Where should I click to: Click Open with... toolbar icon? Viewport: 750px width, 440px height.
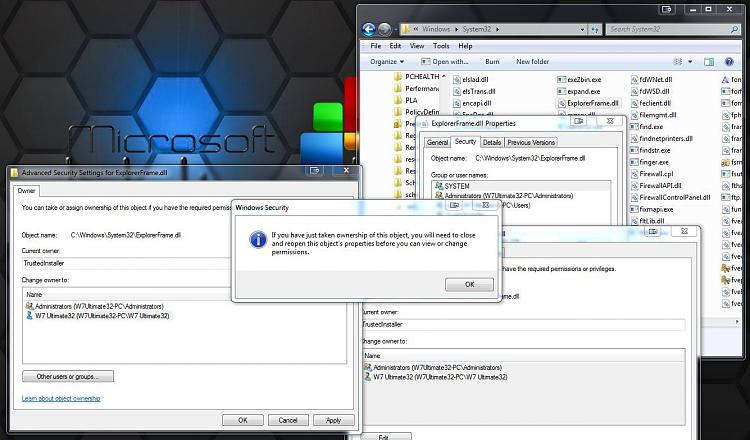pos(425,62)
